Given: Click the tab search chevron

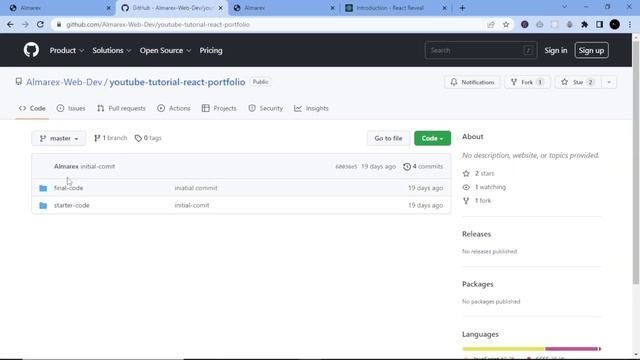Looking at the screenshot, I should (564, 7).
